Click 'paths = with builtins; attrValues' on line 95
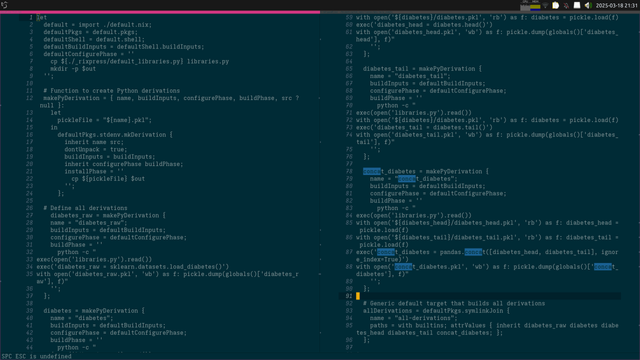This screenshot has height=360, width=640. coord(429,326)
